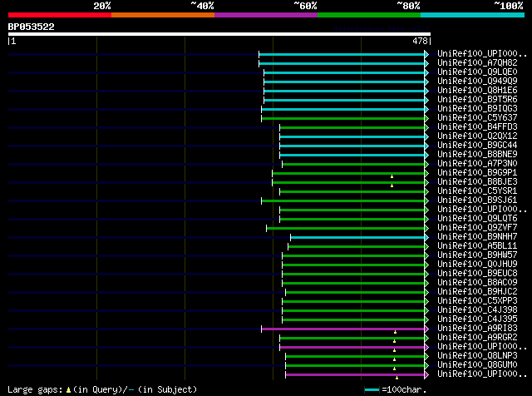Click the green alignment bar for Q9ZVF7
The height and width of the screenshot is (396, 532).
[346, 228]
